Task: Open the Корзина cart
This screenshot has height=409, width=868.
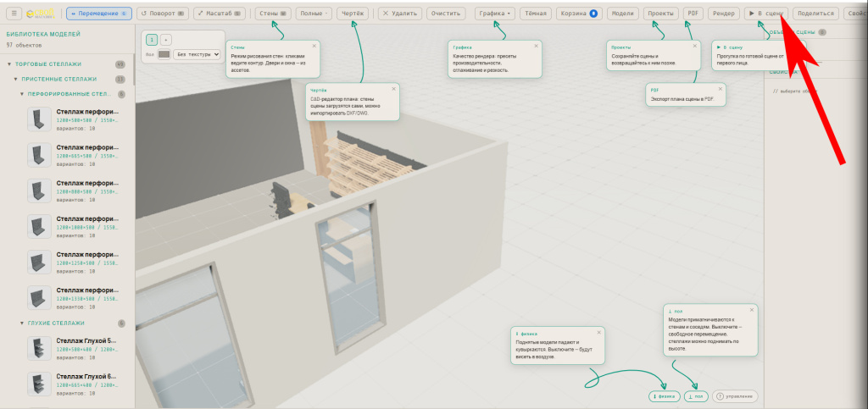Action: click(579, 14)
